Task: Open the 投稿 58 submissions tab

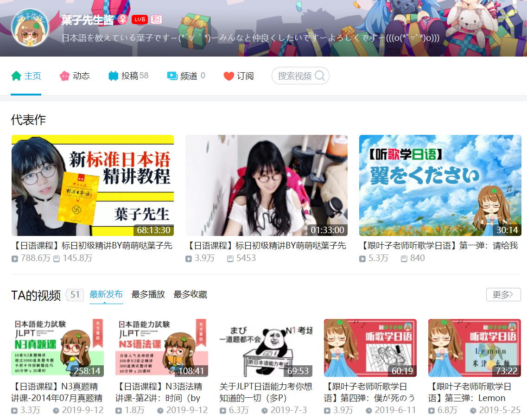Action: point(128,76)
